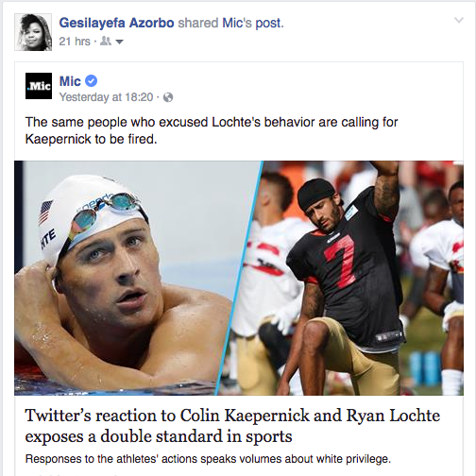Viewport: 476px width, 476px height.
Task: Open the Kaepernick stretching photo
Action: pos(347,278)
